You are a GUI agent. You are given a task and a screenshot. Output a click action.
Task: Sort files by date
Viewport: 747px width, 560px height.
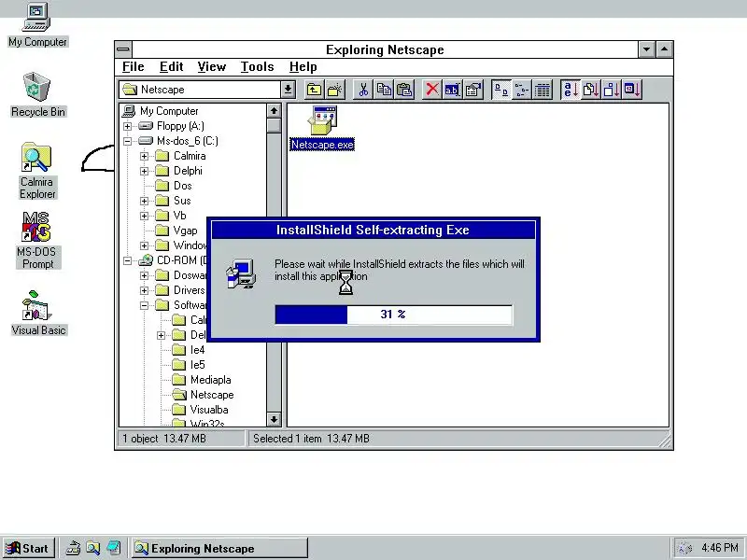(x=632, y=90)
